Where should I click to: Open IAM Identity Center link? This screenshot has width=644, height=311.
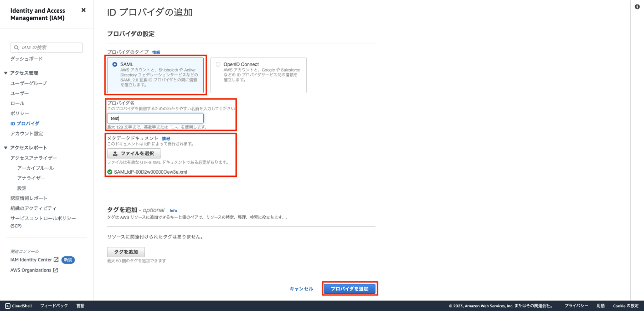tap(31, 260)
